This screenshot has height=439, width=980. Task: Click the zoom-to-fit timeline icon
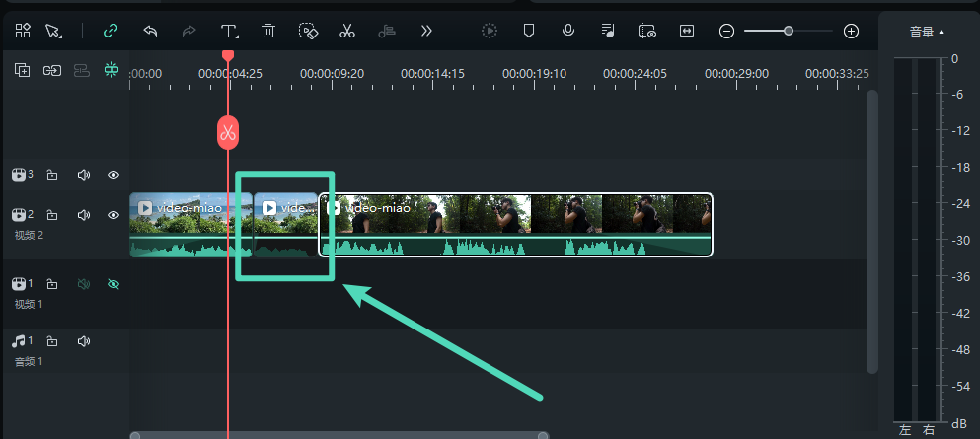[x=687, y=31]
